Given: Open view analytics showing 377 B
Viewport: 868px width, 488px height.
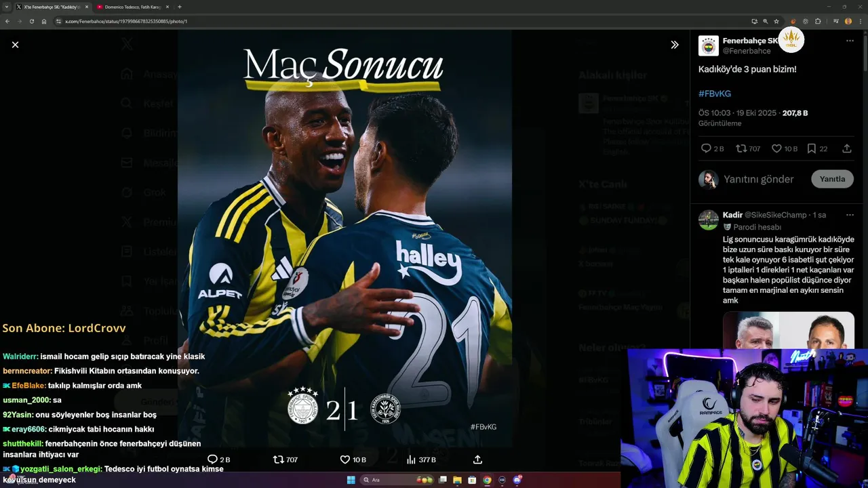Looking at the screenshot, I should pyautogui.click(x=420, y=460).
